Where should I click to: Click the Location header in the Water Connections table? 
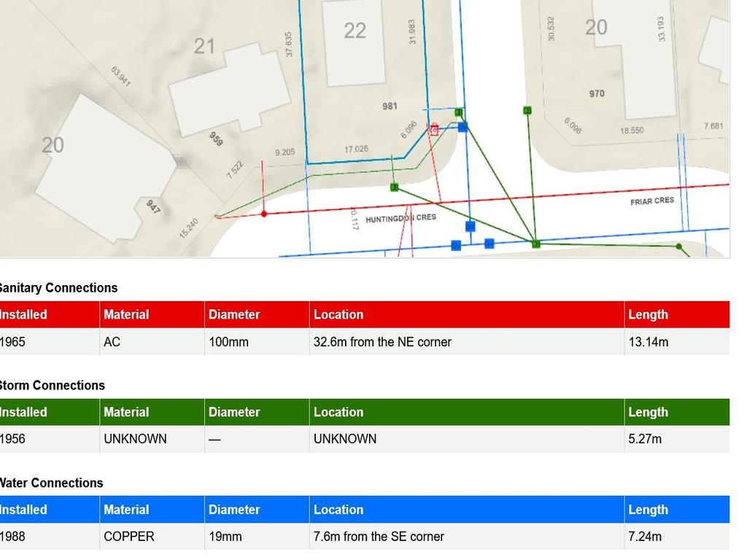(338, 510)
